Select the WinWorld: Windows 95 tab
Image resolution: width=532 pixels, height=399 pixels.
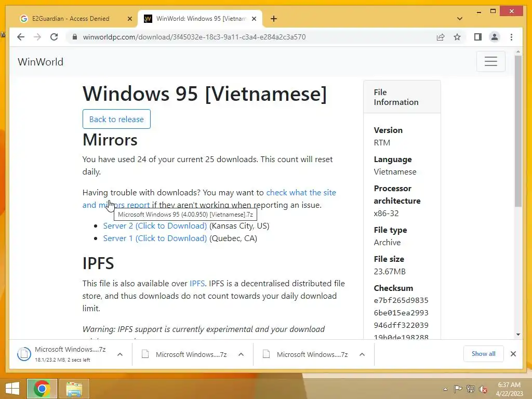click(200, 19)
